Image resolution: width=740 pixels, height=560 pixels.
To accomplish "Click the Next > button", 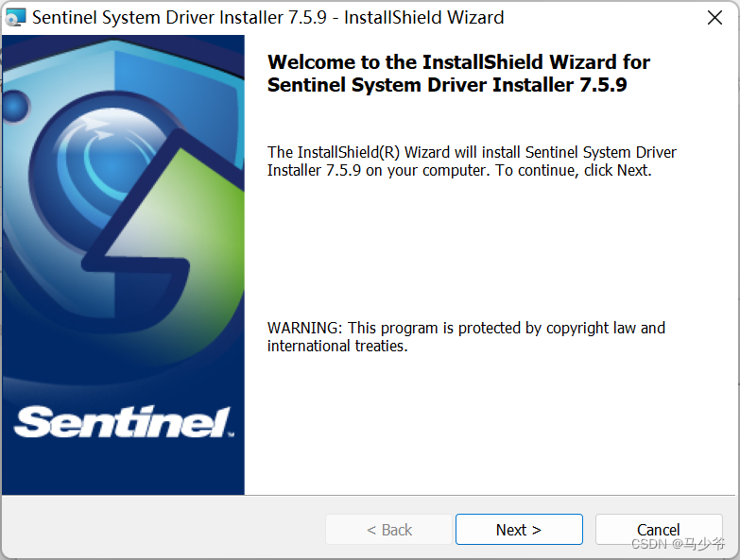I will [519, 530].
